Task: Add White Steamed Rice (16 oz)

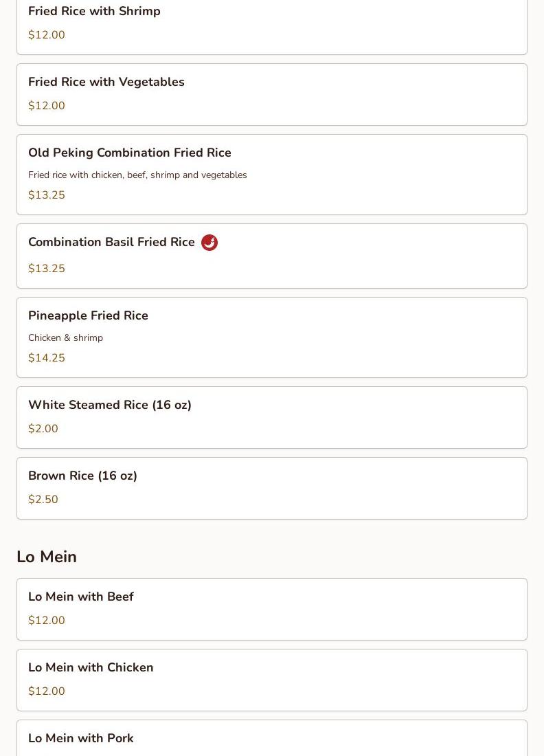Action: tap(110, 405)
